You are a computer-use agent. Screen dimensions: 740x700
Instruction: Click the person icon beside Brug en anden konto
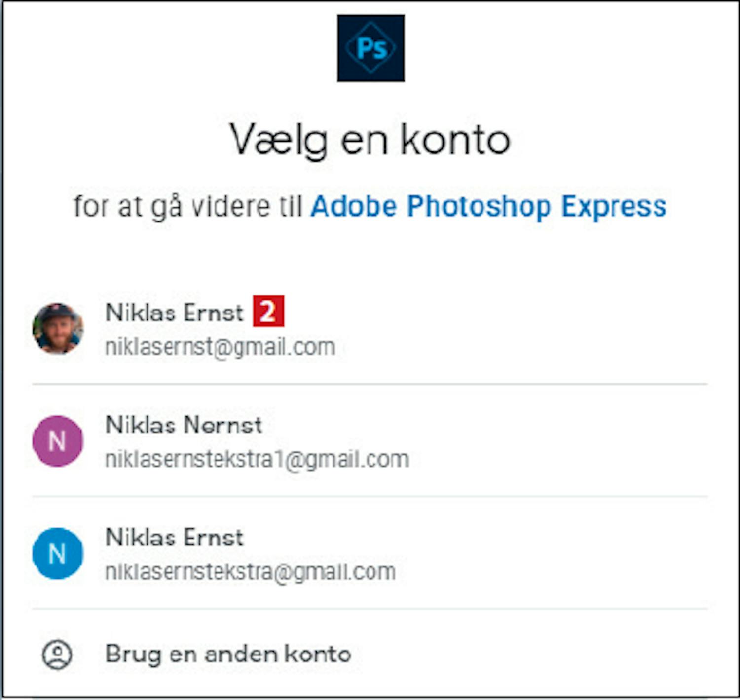pos(57,655)
